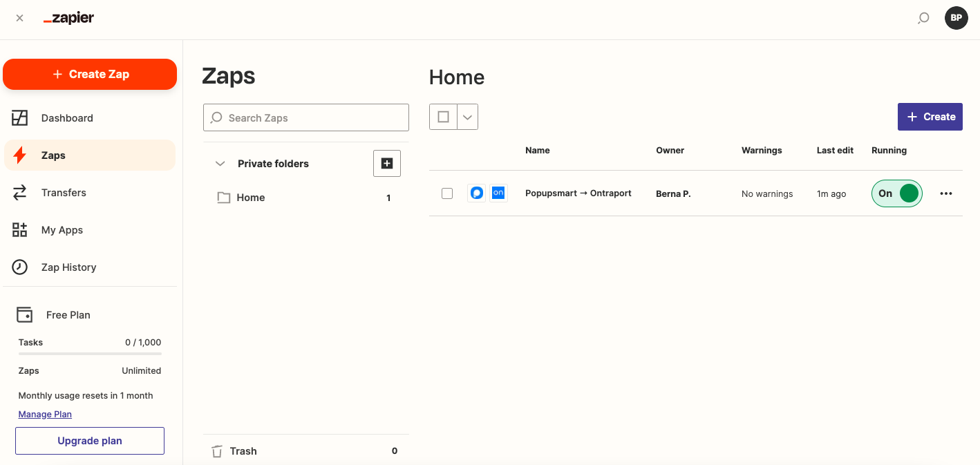Click the Zap History clock icon

20,267
